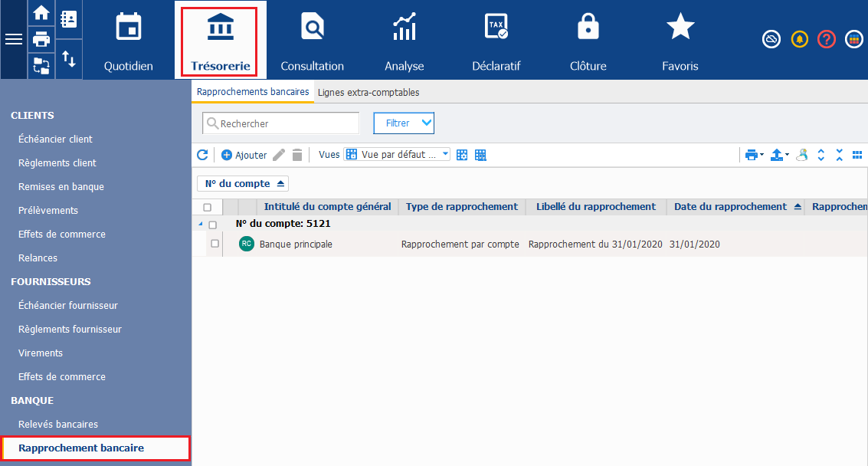Select the Rapprochement par compte cell
This screenshot has width=868, height=466.
point(460,244)
